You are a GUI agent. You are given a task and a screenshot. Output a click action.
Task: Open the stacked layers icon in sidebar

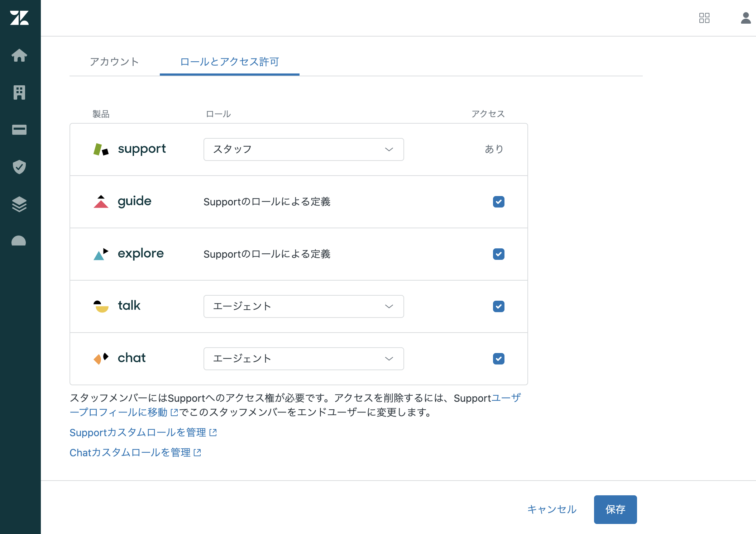[x=19, y=204]
